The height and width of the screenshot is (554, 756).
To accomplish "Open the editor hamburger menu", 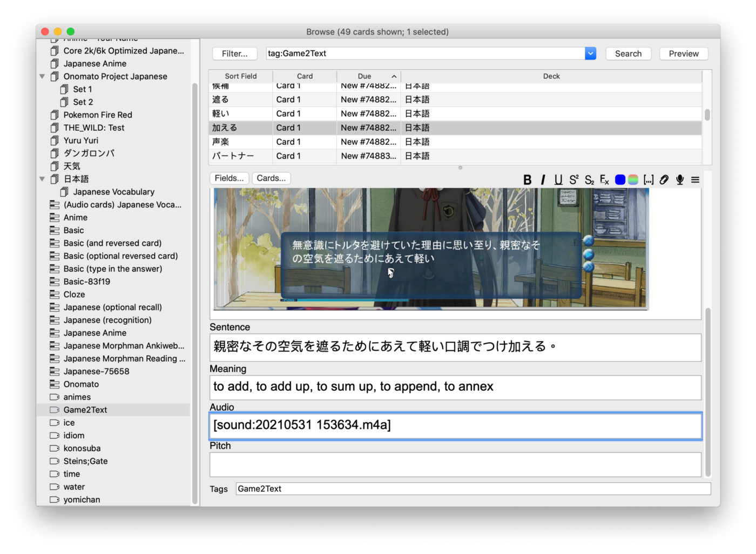I will [695, 179].
